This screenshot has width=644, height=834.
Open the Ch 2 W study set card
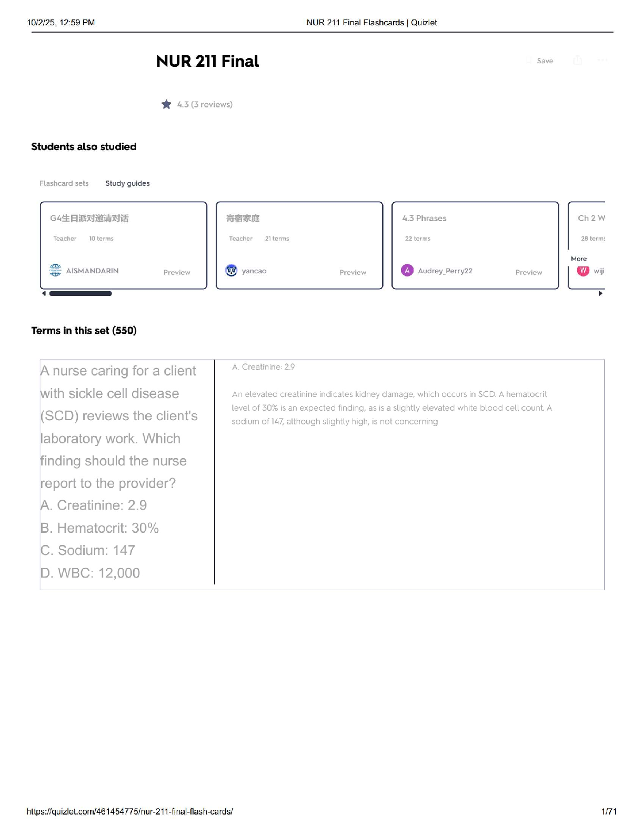pyautogui.click(x=591, y=218)
